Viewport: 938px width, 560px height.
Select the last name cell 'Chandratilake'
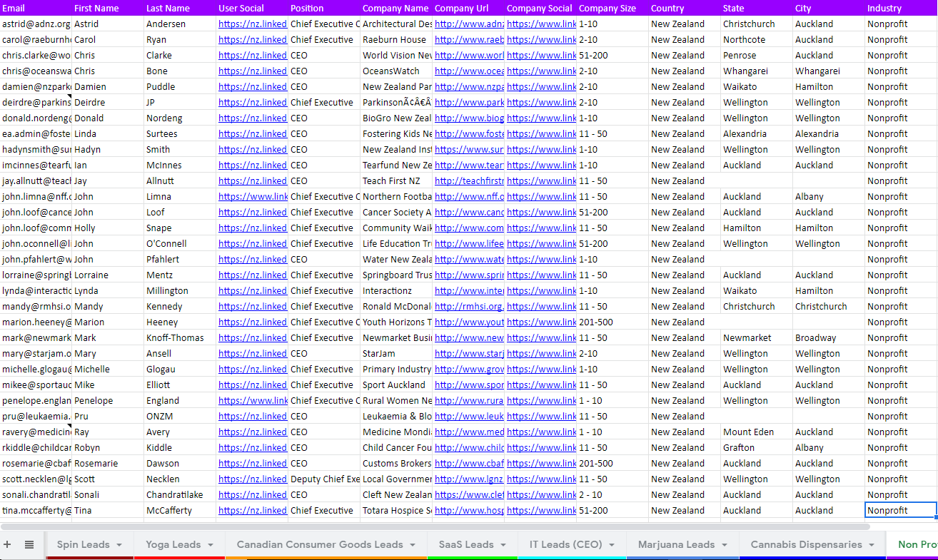tap(180, 494)
